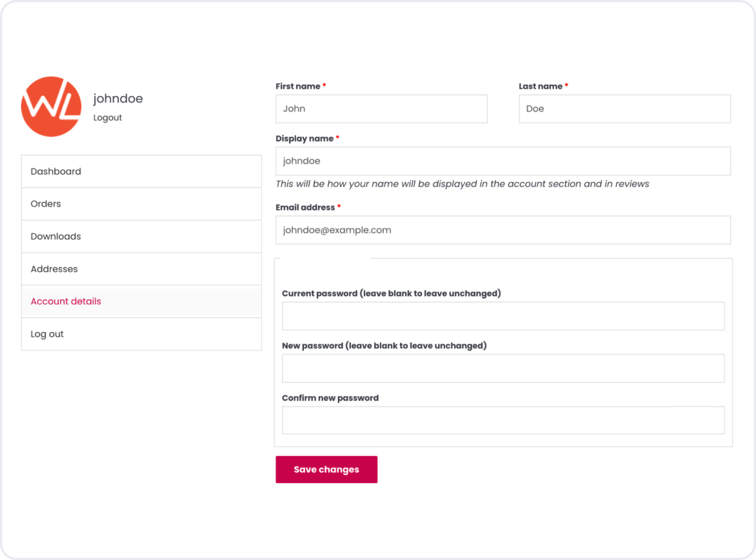Image resolution: width=756 pixels, height=560 pixels.
Task: Focus the First name field
Action: click(x=381, y=109)
